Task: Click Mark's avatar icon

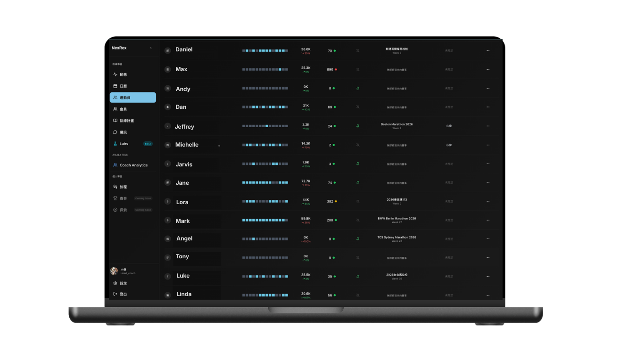Action: (167, 220)
